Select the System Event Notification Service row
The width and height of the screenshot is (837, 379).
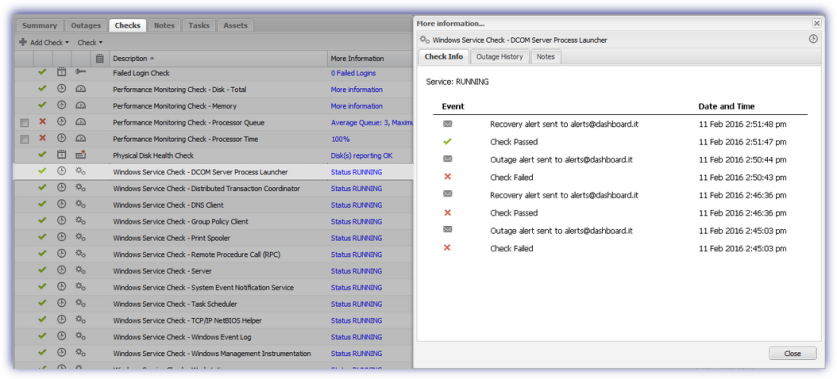pos(214,288)
